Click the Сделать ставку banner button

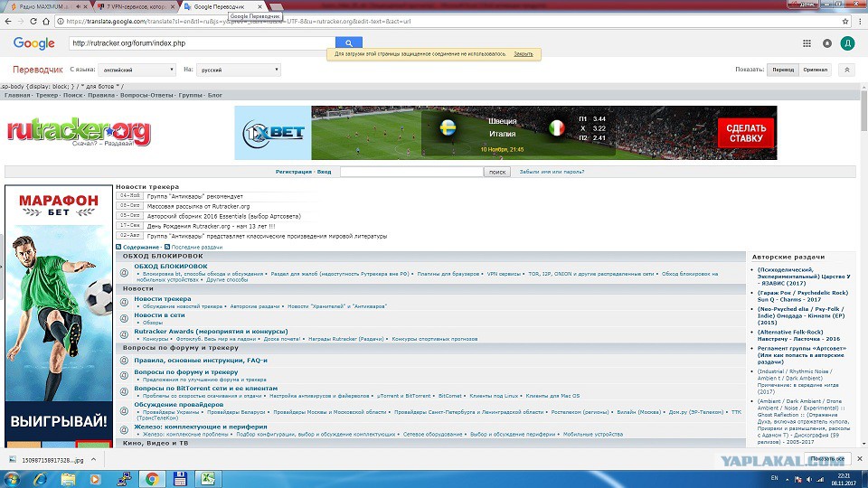point(746,133)
